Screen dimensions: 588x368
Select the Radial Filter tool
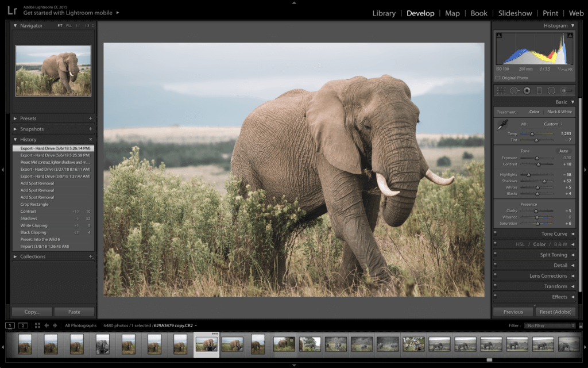tap(551, 90)
